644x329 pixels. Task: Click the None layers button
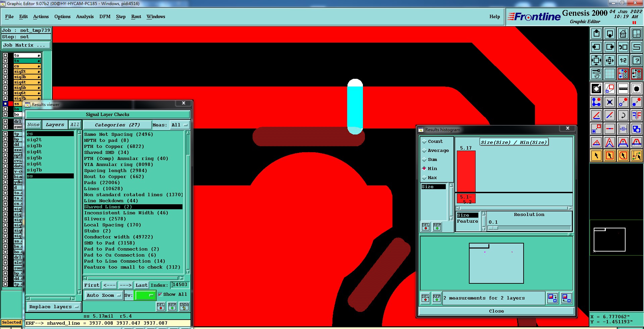coord(34,124)
